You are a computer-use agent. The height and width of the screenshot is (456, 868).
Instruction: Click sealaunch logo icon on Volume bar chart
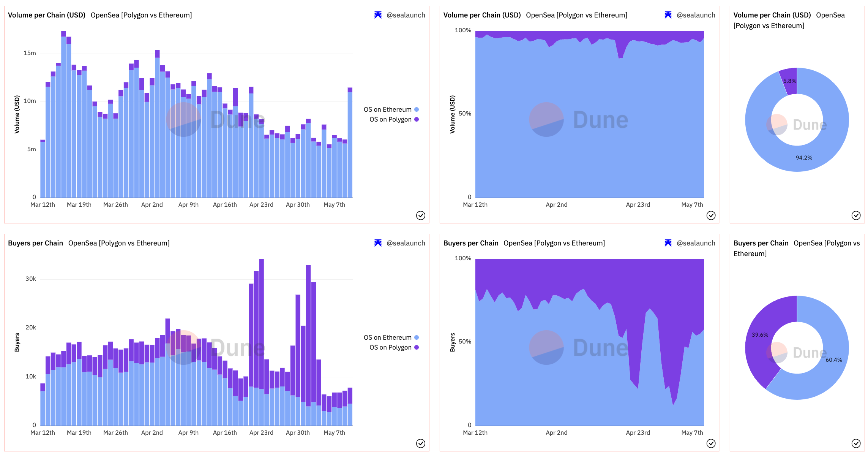click(378, 15)
